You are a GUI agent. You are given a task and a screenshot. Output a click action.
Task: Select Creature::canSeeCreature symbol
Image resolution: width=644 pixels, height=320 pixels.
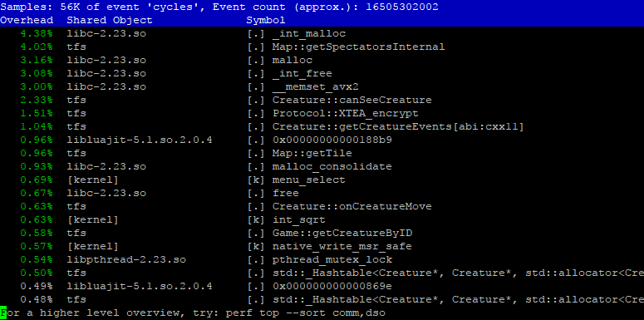352,101
